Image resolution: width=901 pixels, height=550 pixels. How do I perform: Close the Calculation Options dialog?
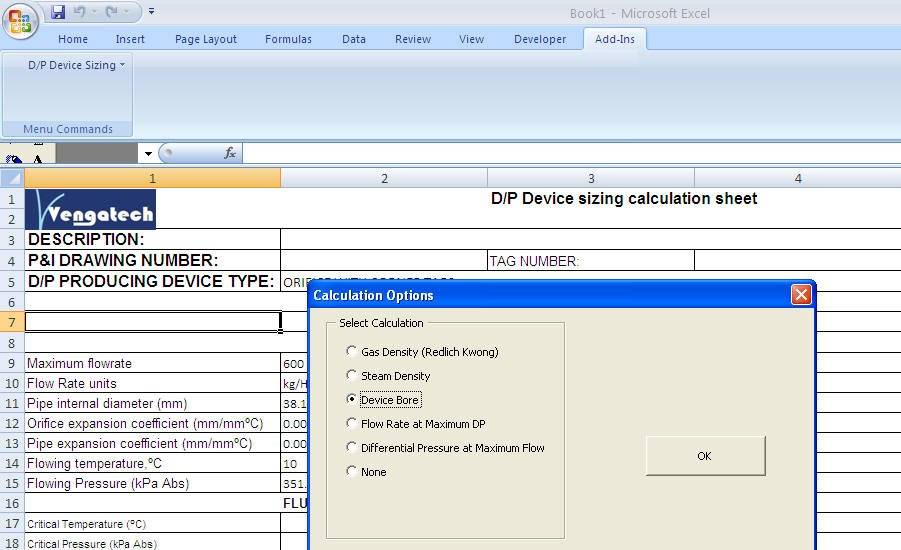click(800, 295)
